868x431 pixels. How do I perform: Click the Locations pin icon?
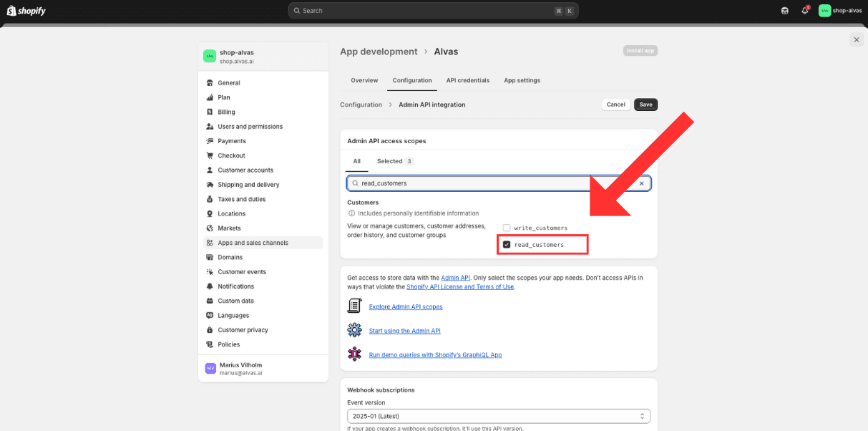[x=210, y=214]
